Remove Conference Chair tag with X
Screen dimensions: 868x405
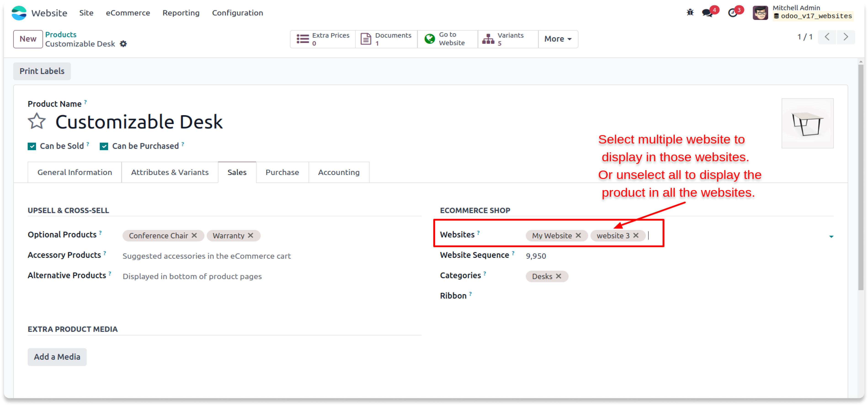pyautogui.click(x=194, y=235)
